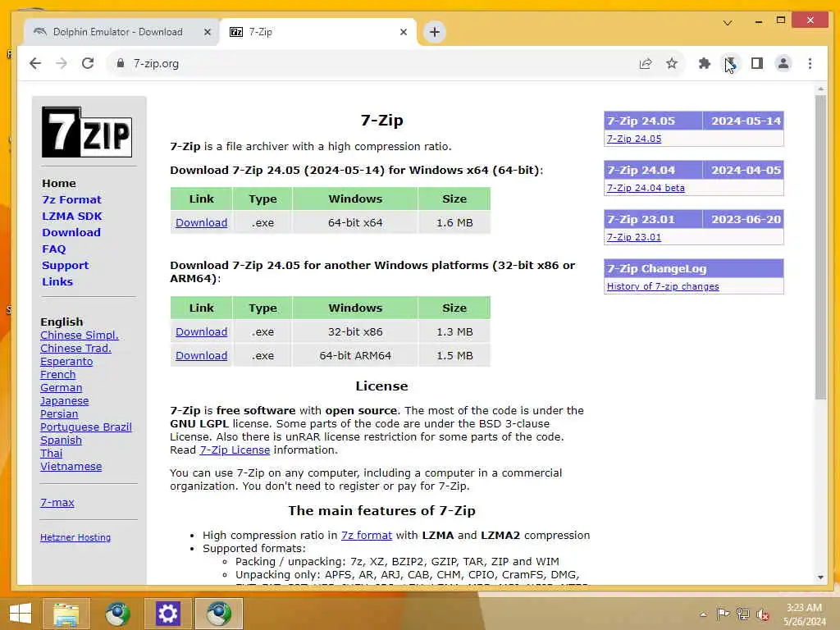The image size is (840, 630).
Task: Click the network tray icon
Action: pyautogui.click(x=742, y=614)
